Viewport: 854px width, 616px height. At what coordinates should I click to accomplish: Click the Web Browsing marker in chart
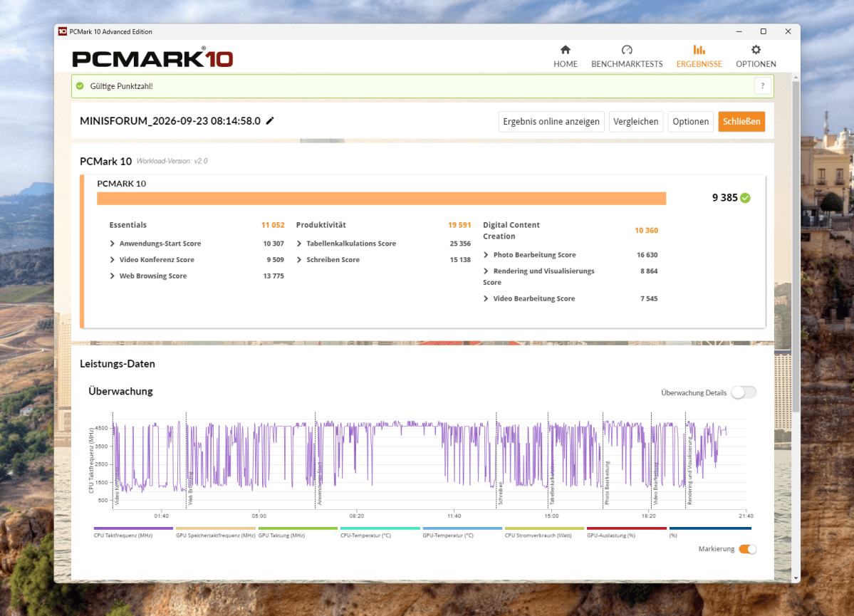point(190,488)
